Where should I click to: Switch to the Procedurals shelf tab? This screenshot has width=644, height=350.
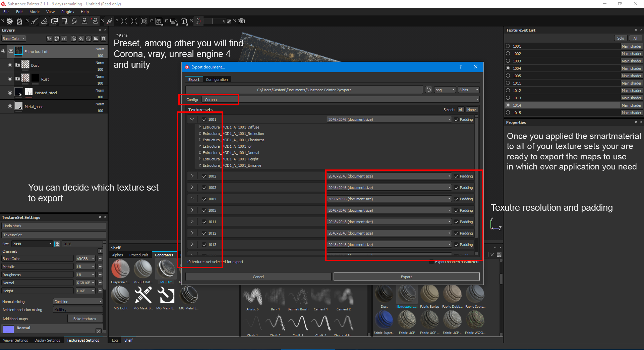coord(139,255)
